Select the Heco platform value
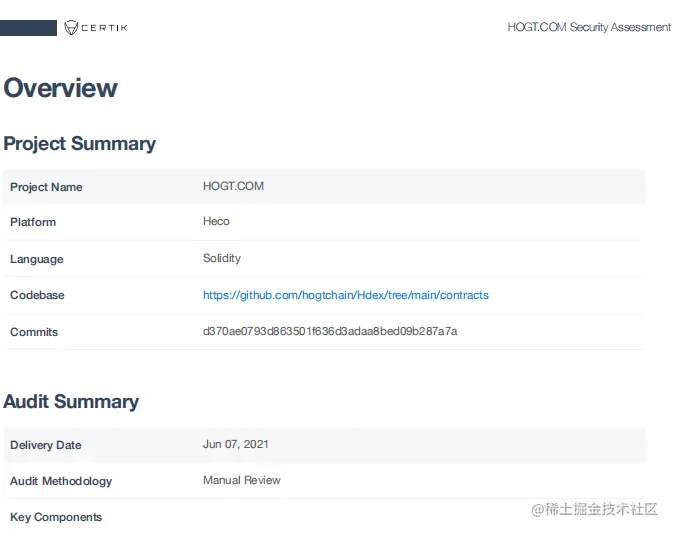Viewport: 674px width, 533px height. [216, 221]
